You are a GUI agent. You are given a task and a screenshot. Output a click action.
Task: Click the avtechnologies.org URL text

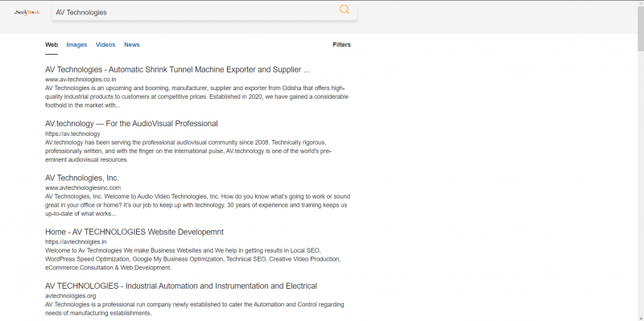tap(71, 295)
